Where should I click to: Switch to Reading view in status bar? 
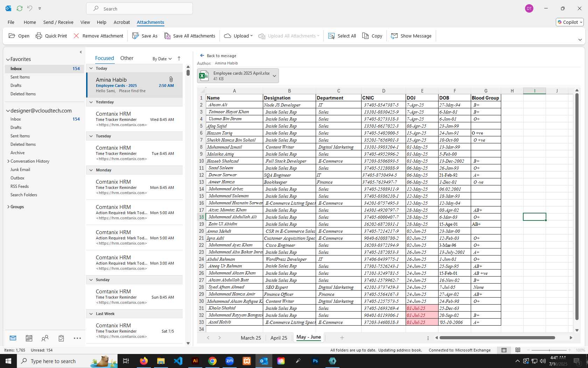(518, 350)
